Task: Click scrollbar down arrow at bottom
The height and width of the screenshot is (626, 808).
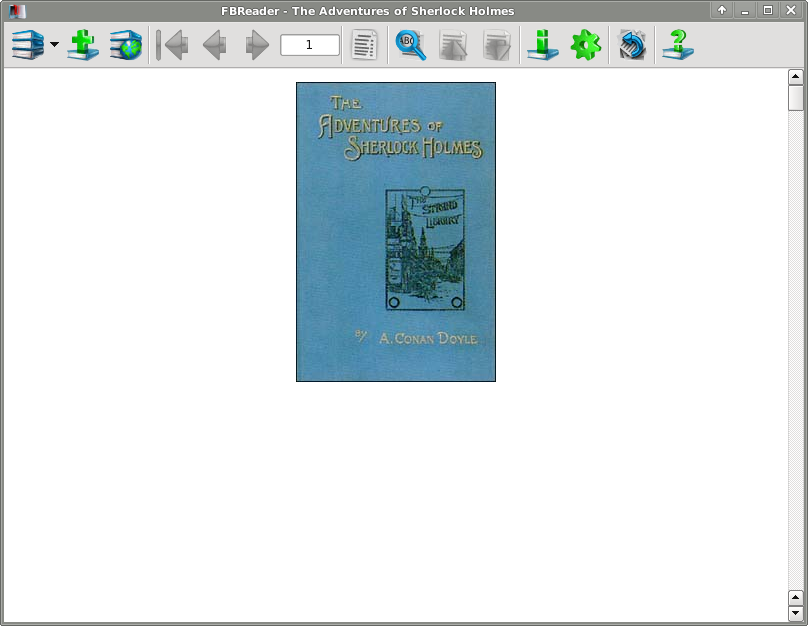Action: tap(796, 613)
